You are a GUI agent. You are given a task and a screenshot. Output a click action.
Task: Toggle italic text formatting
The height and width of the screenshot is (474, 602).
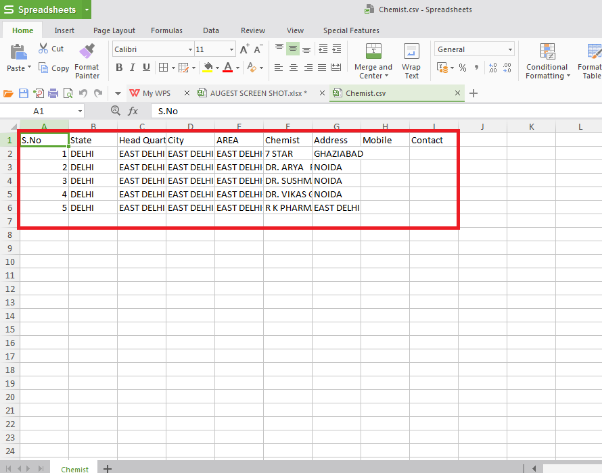[132, 68]
